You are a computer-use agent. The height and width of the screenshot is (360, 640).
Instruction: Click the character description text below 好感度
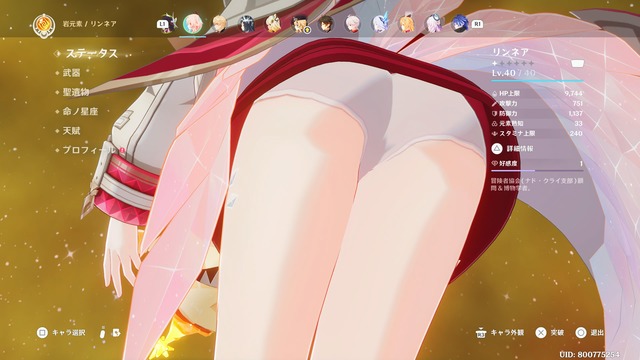537,184
